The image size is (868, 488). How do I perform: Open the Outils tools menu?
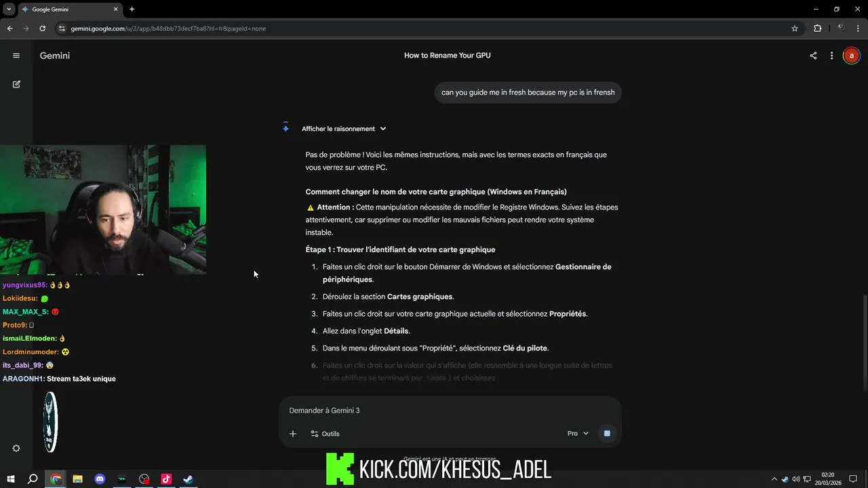pos(325,434)
